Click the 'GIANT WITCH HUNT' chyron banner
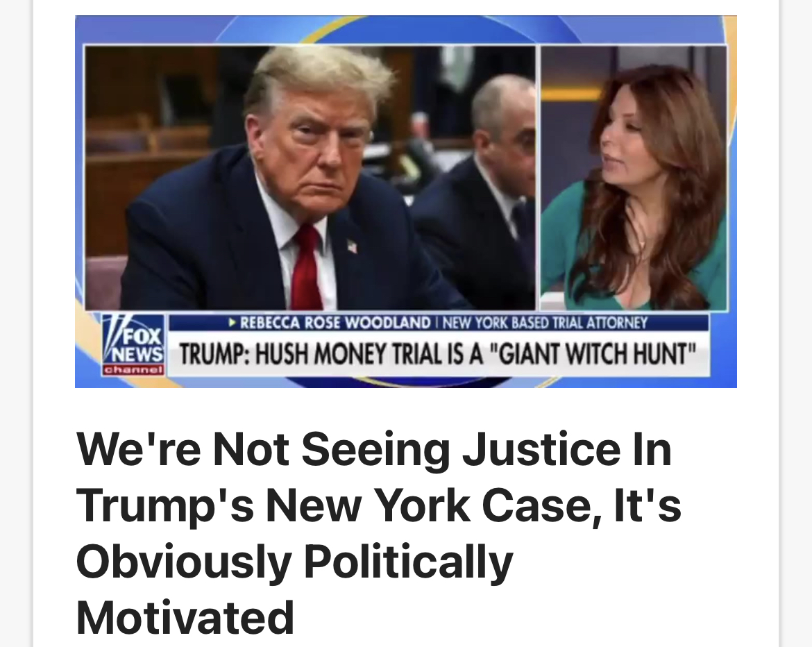 click(438, 354)
